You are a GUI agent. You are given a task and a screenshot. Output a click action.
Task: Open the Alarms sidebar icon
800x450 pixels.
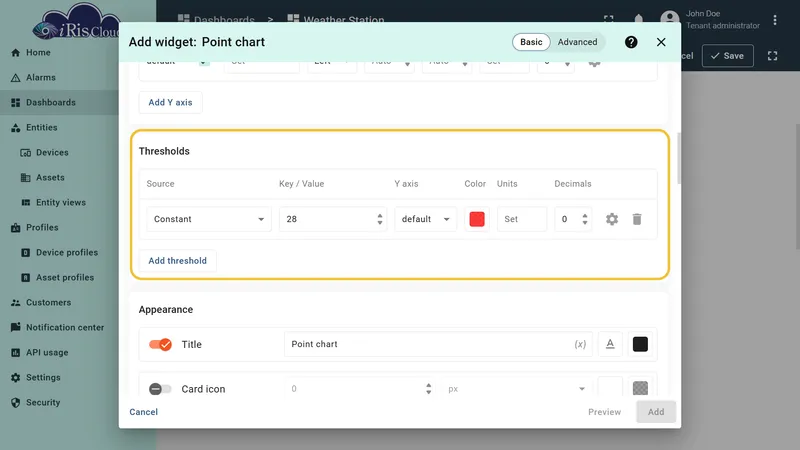[16, 78]
